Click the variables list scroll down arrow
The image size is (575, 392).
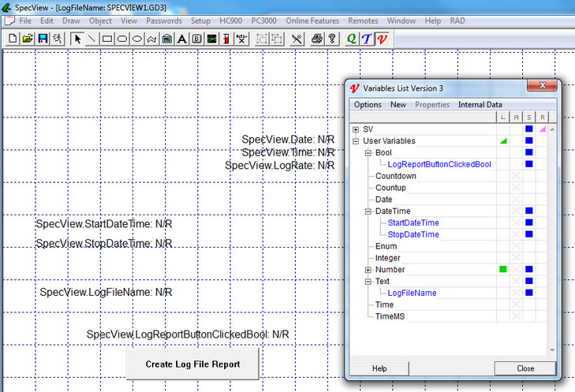pyautogui.click(x=552, y=350)
